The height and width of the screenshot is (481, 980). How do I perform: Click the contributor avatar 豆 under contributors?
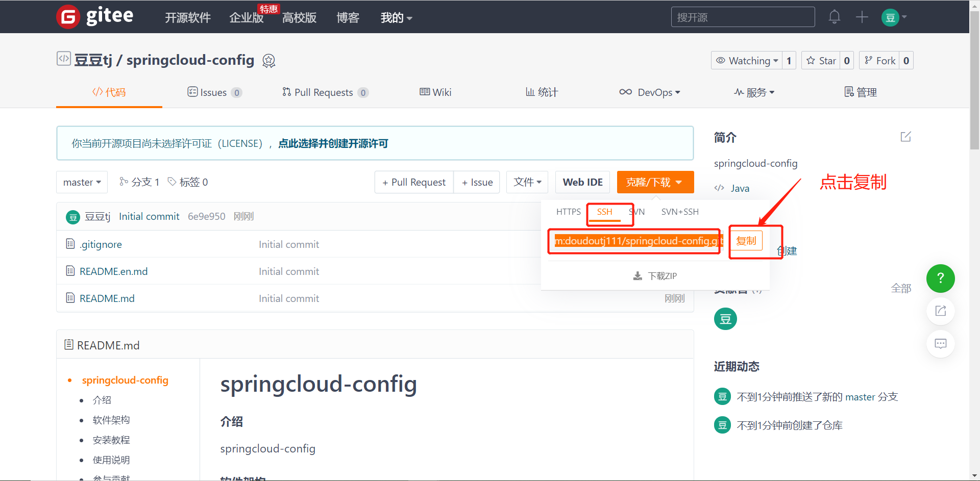[725, 319]
